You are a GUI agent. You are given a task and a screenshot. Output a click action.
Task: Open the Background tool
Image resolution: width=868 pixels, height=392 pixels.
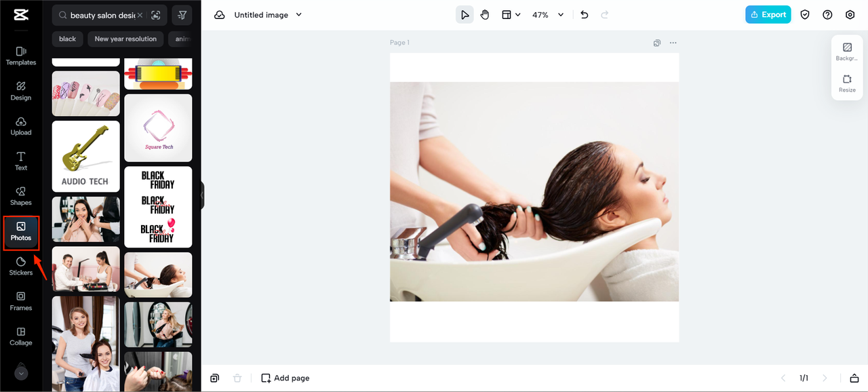[x=847, y=52]
